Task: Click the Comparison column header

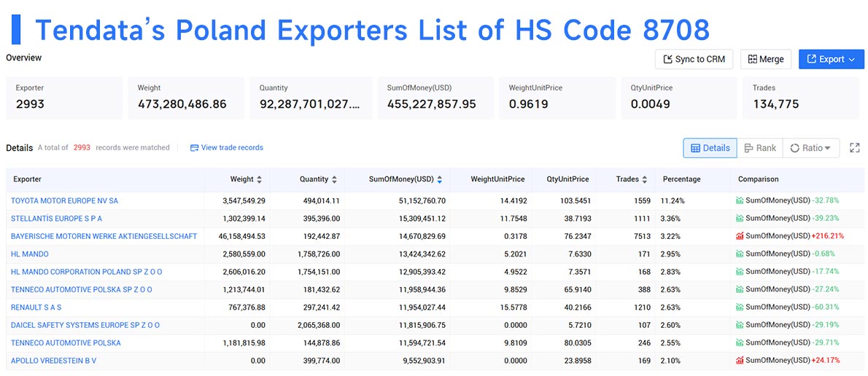Action: point(759,180)
